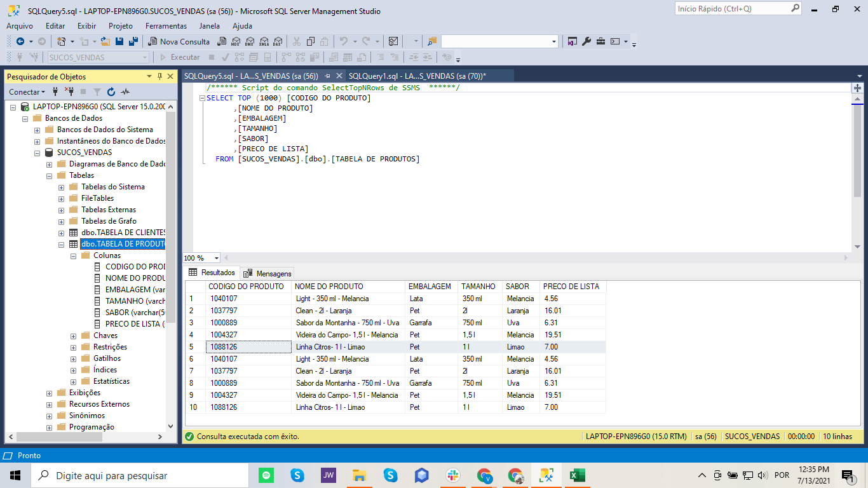Screen dimensions: 868x488
Task: Open File Explorer from the taskbar
Action: [x=360, y=475]
